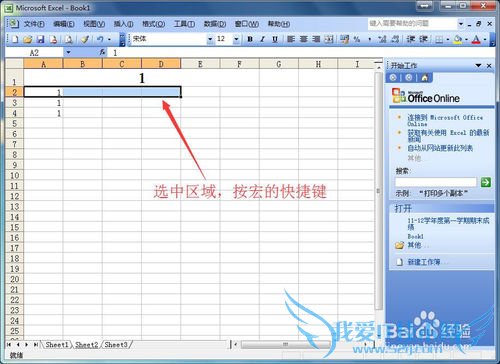500x364 pixels.
Task: Increase cell indent
Action: point(423,39)
